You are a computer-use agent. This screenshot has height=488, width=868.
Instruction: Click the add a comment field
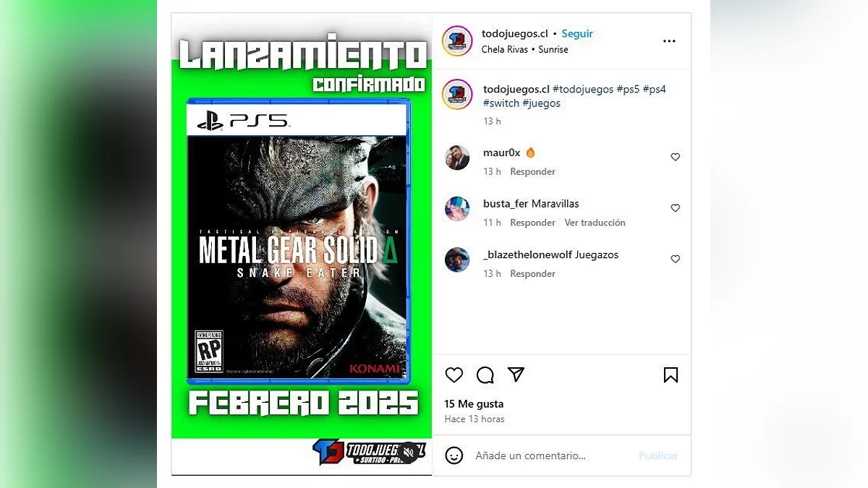click(550, 455)
